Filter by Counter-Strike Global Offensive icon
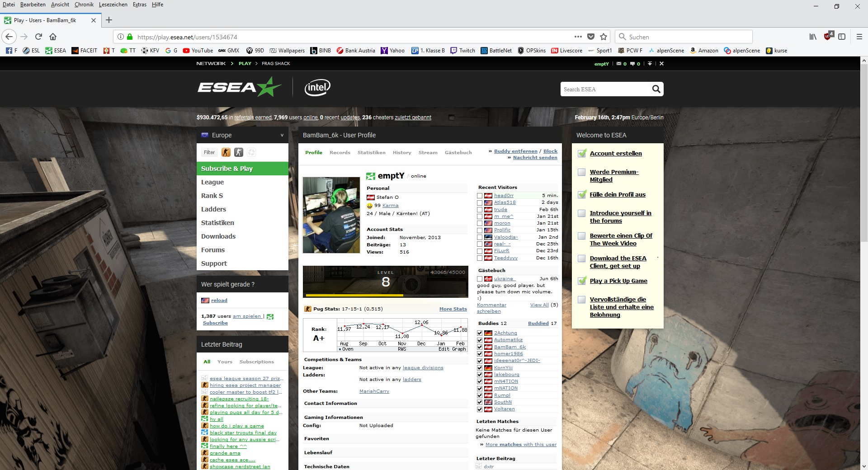868x470 pixels. point(226,152)
